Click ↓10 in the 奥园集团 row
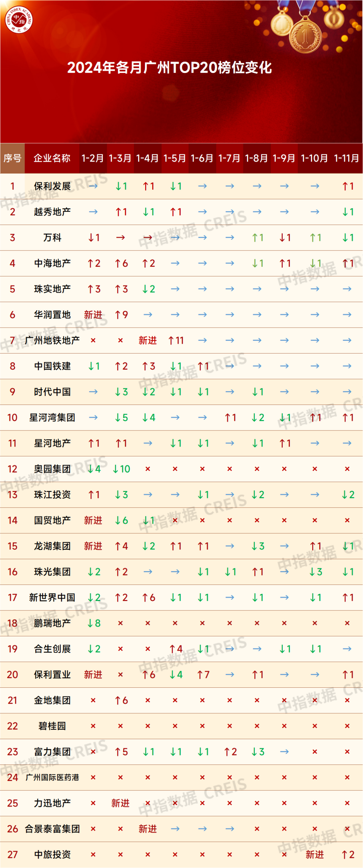 coord(121,469)
